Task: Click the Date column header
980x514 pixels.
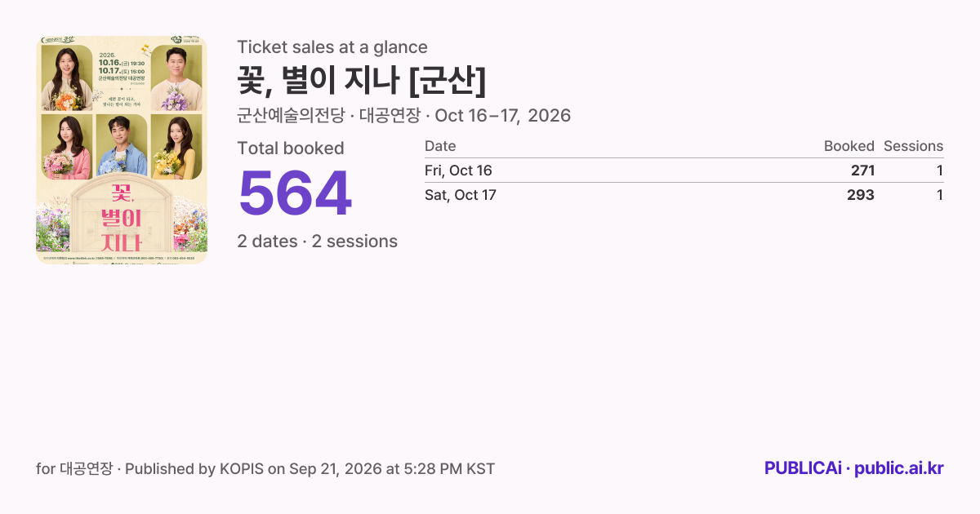Action: coord(440,146)
